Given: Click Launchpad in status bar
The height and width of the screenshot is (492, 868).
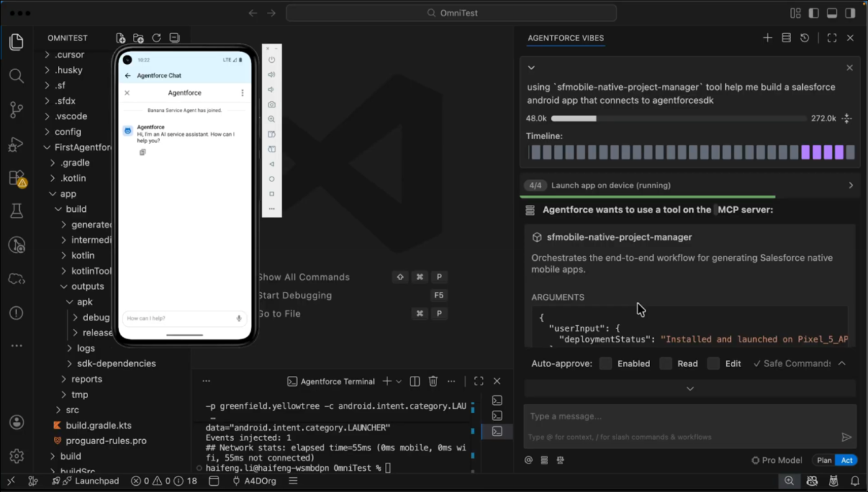Looking at the screenshot, I should pyautogui.click(x=90, y=481).
